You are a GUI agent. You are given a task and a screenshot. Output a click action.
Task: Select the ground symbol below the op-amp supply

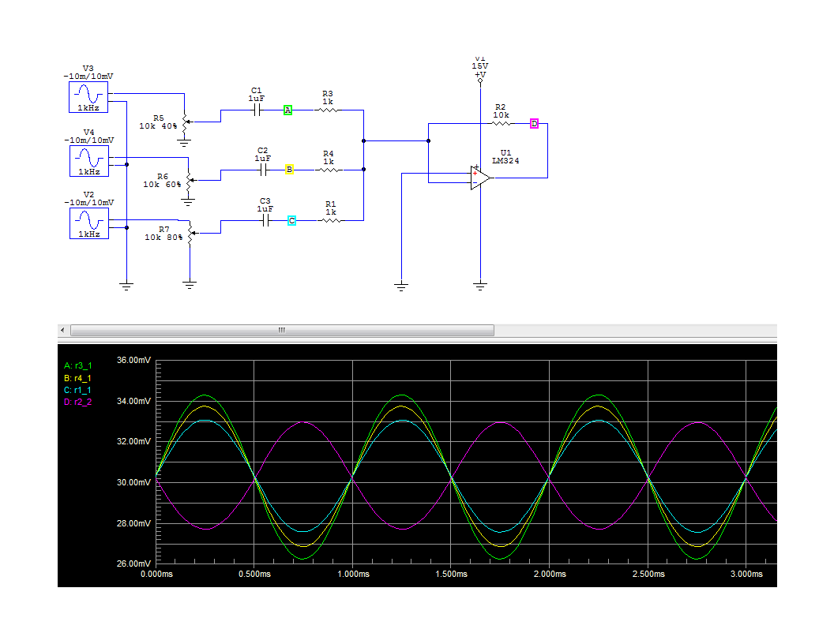(x=479, y=286)
